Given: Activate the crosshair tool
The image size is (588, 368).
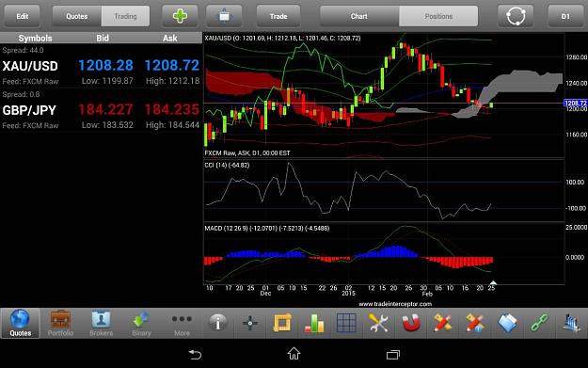Looking at the screenshot, I should 250,323.
